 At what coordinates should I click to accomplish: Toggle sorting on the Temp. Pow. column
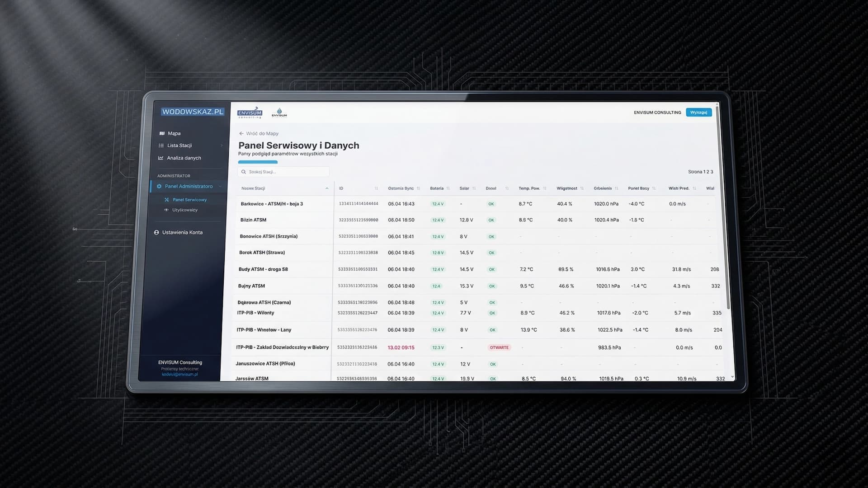coord(544,188)
